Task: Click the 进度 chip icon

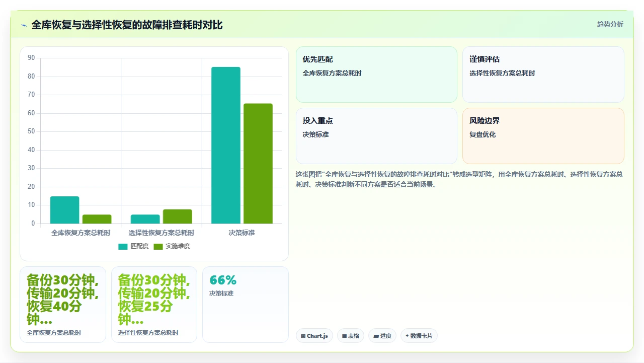Action: point(376,336)
